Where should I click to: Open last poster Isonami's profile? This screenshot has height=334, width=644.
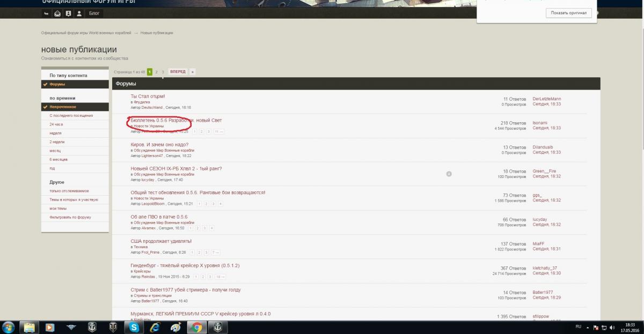point(540,123)
